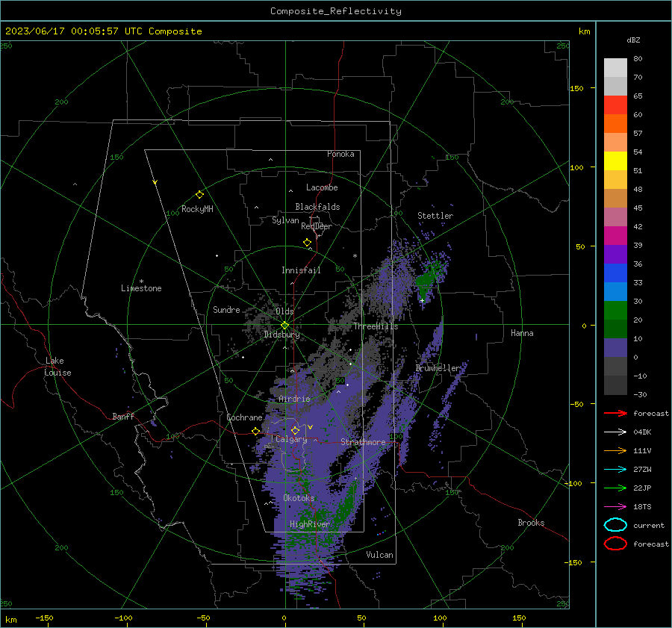Select the light gray 70–80 dBZ swatch
672x628 pixels.
click(615, 68)
